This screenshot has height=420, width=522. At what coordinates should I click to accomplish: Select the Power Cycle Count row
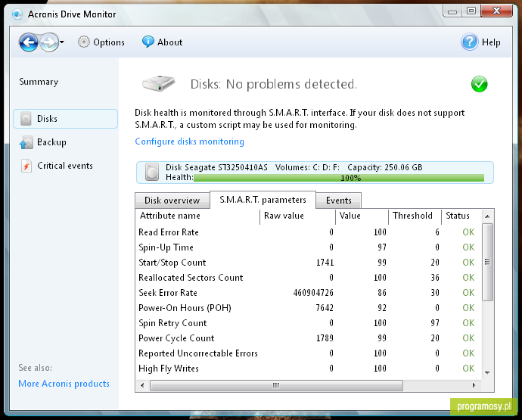[308, 338]
